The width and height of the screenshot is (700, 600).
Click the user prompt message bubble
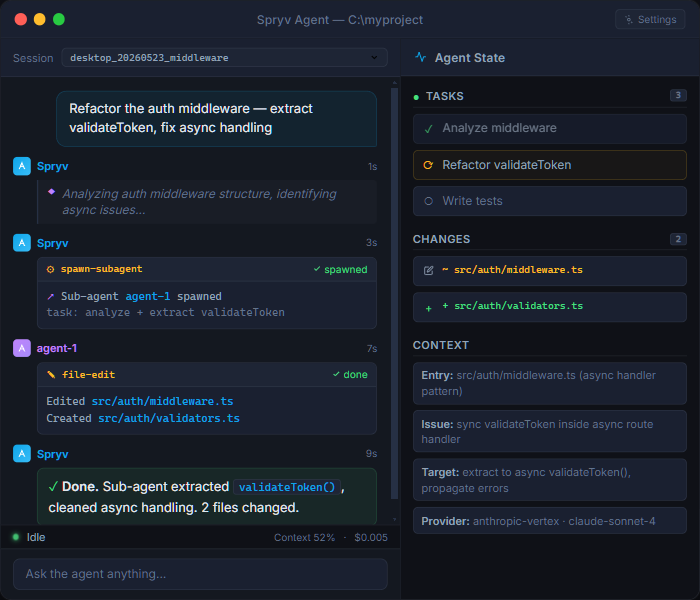217,119
